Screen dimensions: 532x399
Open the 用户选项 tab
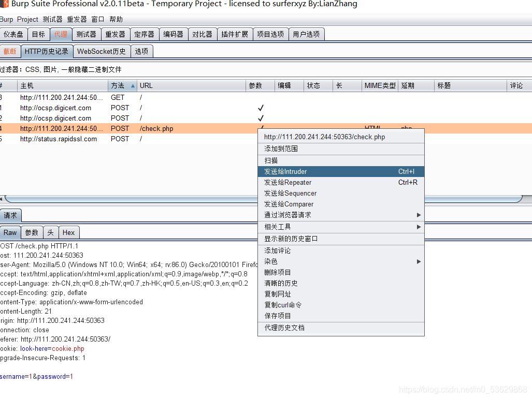306,34
